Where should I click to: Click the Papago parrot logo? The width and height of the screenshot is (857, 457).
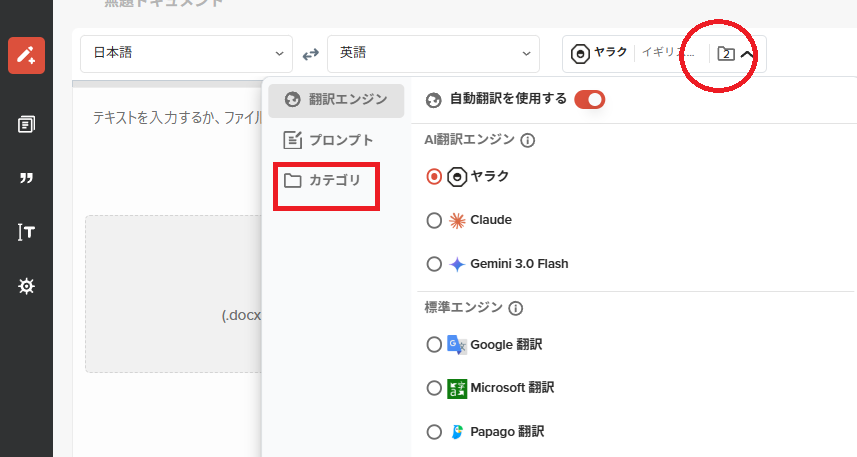tap(457, 432)
